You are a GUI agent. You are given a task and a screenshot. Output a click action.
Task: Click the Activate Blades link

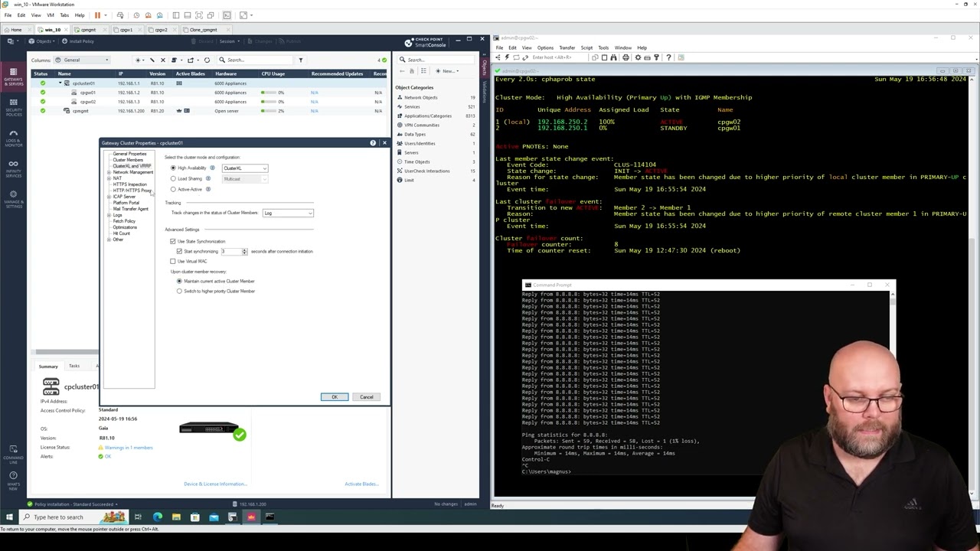[x=361, y=484]
